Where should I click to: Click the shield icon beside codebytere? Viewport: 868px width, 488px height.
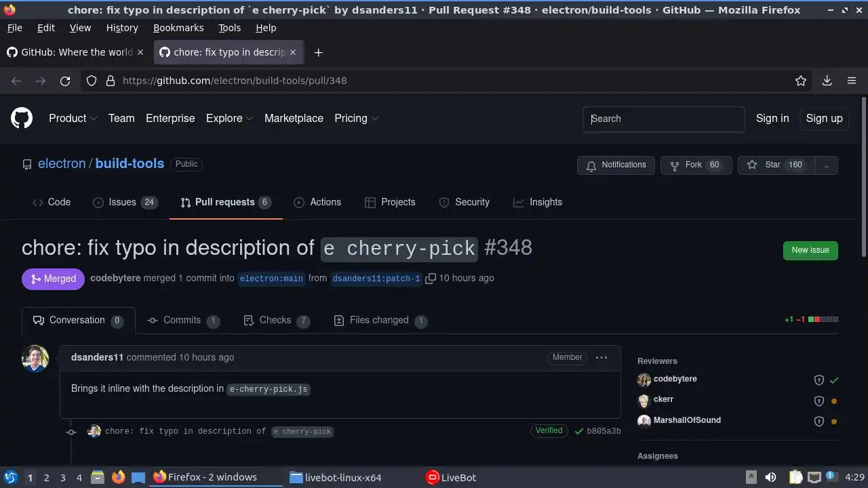coord(818,380)
